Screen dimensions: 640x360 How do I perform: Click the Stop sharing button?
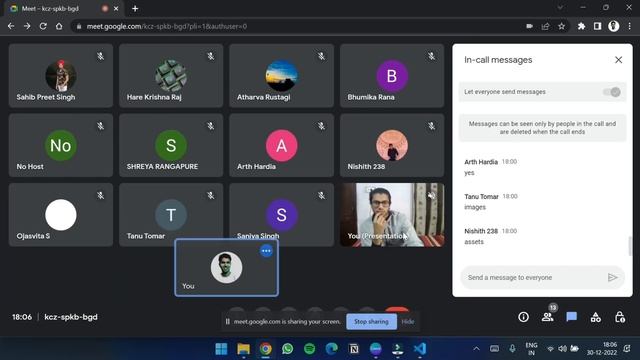371,322
